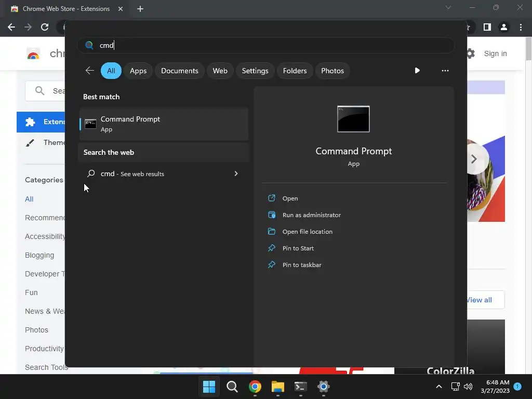
Task: Select the All category link
Action: coord(29,199)
